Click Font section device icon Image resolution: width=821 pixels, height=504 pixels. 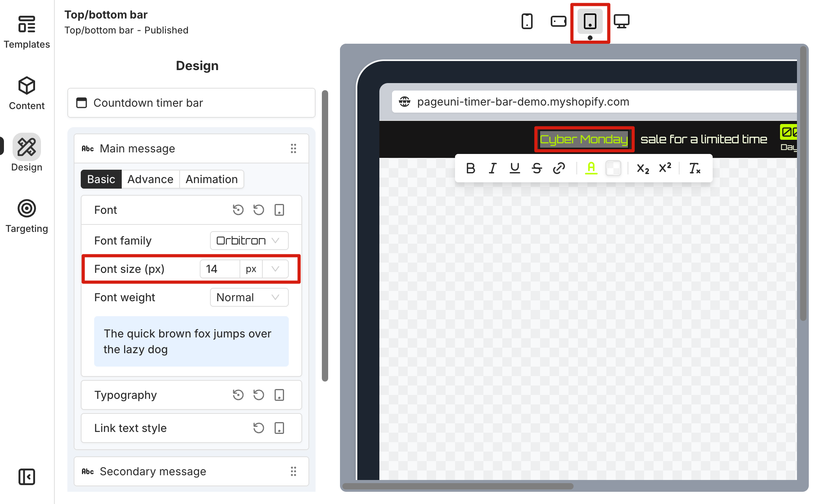tap(279, 210)
